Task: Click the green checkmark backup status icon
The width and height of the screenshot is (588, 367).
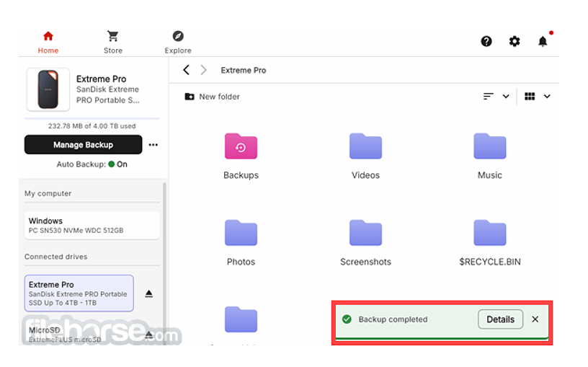Action: click(347, 319)
